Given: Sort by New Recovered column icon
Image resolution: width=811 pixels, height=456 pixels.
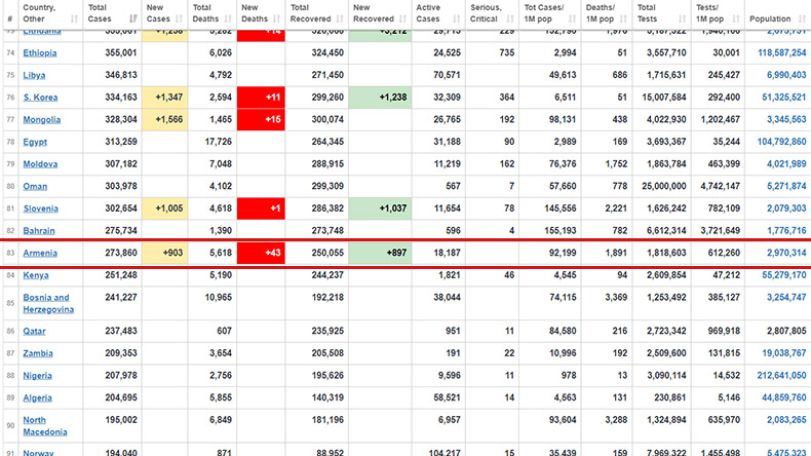Looking at the screenshot, I should pyautogui.click(x=403, y=19).
